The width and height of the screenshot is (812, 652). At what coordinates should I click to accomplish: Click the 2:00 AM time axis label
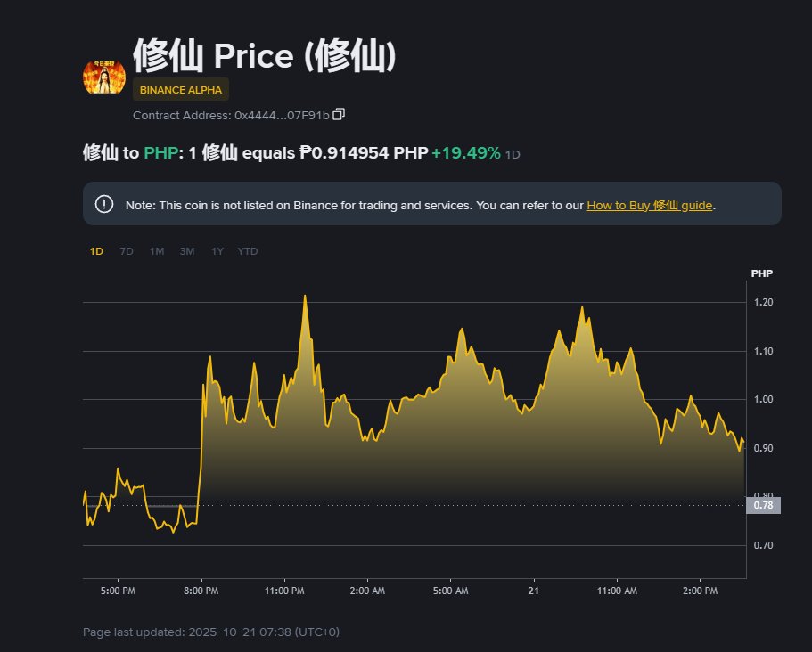click(x=367, y=591)
